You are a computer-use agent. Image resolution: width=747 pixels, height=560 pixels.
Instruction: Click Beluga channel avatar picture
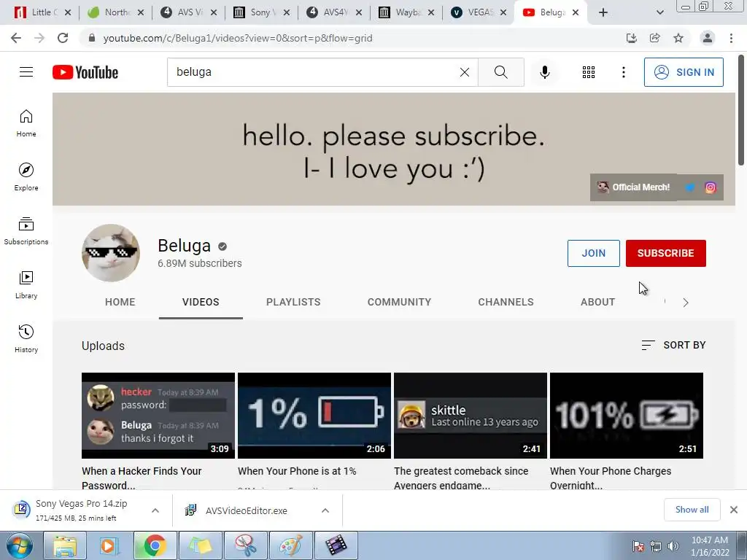[111, 253]
